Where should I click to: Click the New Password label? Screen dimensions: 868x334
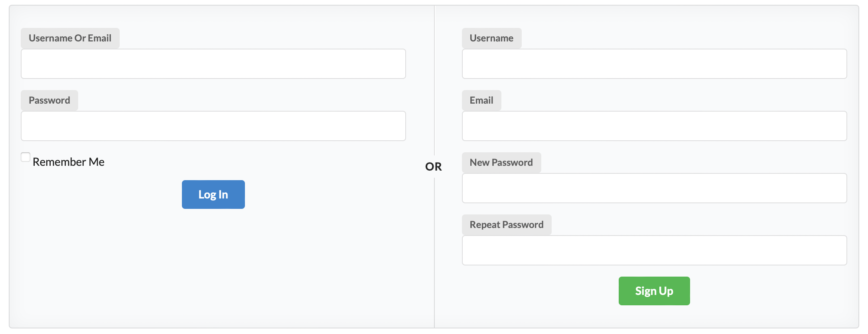click(x=501, y=162)
